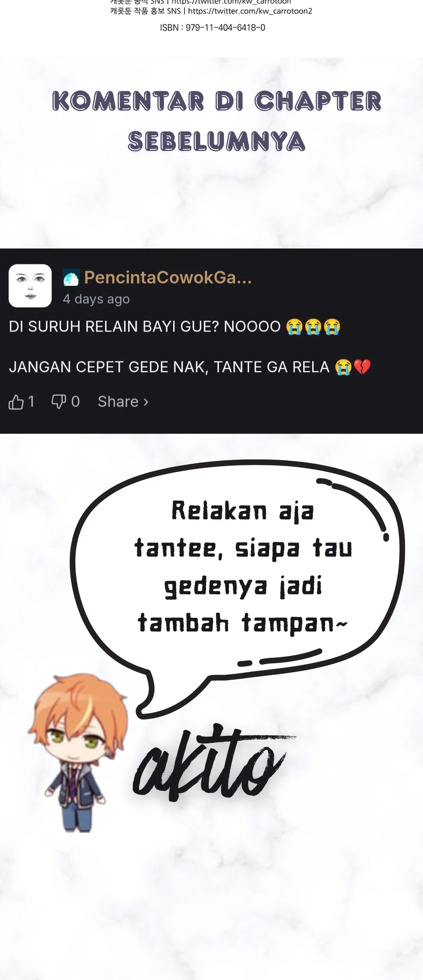
Task: Click the '4 days ago' timestamp
Action: point(96,299)
